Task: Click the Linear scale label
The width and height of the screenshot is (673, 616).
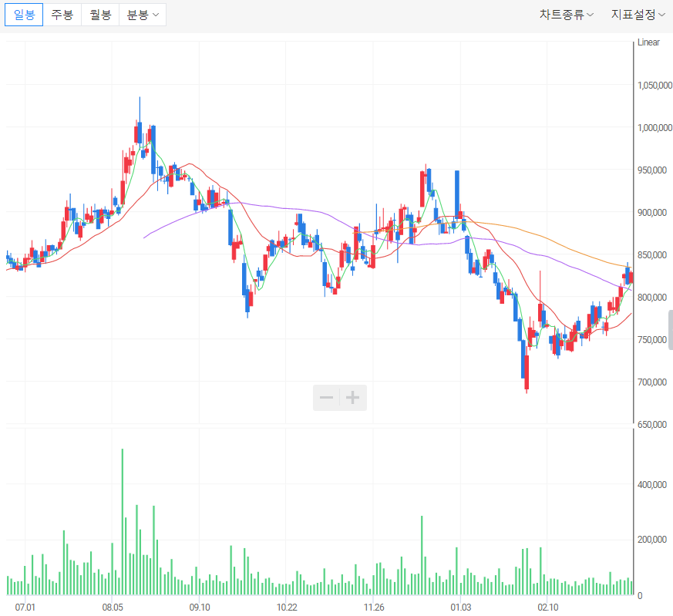Action: pyautogui.click(x=648, y=42)
